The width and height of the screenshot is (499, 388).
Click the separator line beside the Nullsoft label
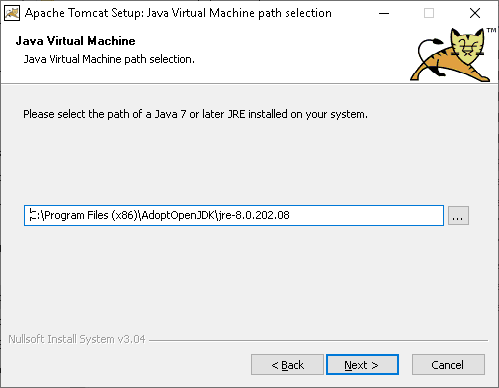[x=318, y=340]
